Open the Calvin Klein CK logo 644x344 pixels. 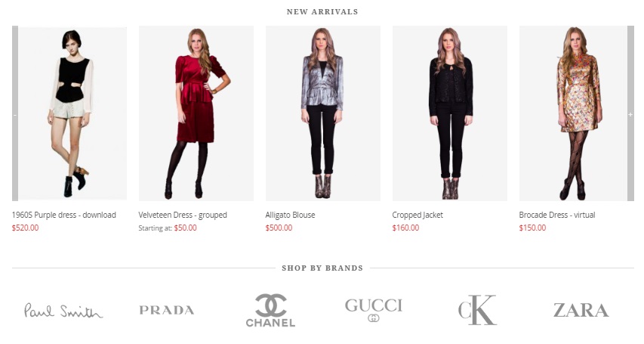point(477,310)
